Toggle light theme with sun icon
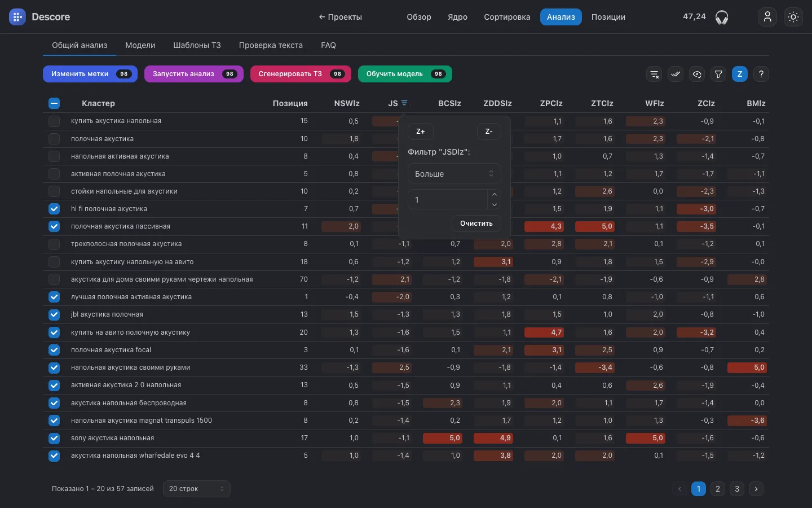Image resolution: width=812 pixels, height=508 pixels. 793,17
